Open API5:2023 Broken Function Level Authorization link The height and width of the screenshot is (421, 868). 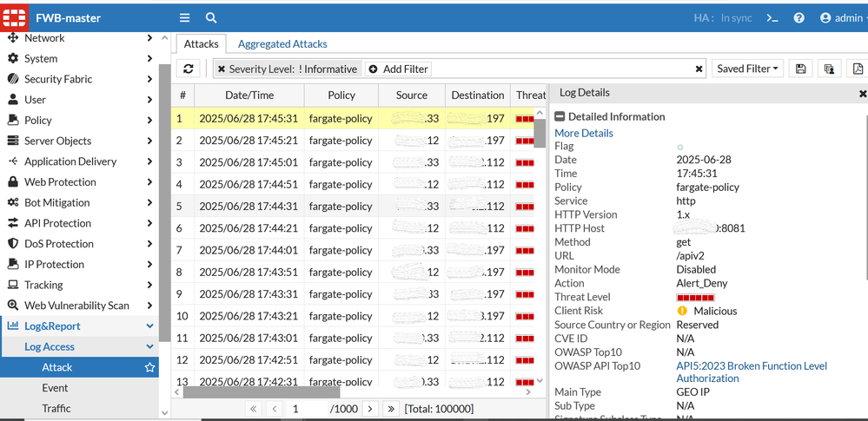pos(752,372)
